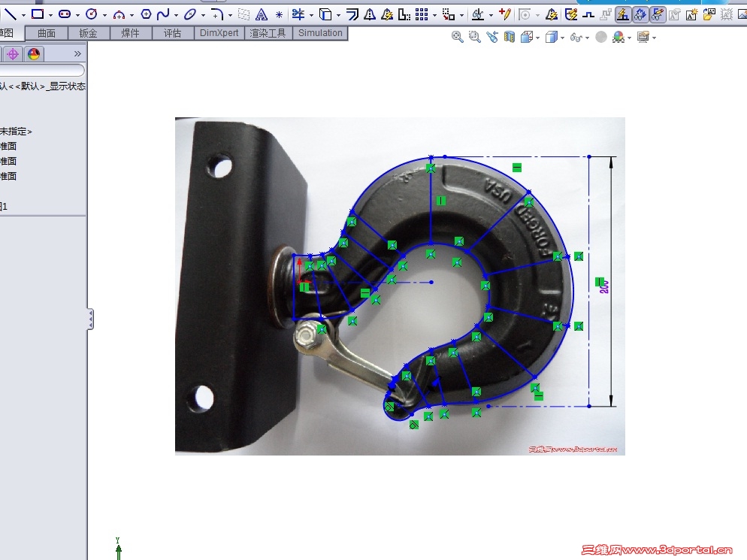Click the Hide/Show Items glasses icon
747x560 pixels.
tap(576, 37)
